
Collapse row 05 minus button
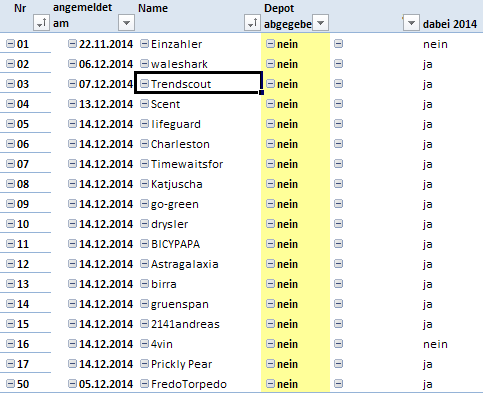click(x=11, y=124)
